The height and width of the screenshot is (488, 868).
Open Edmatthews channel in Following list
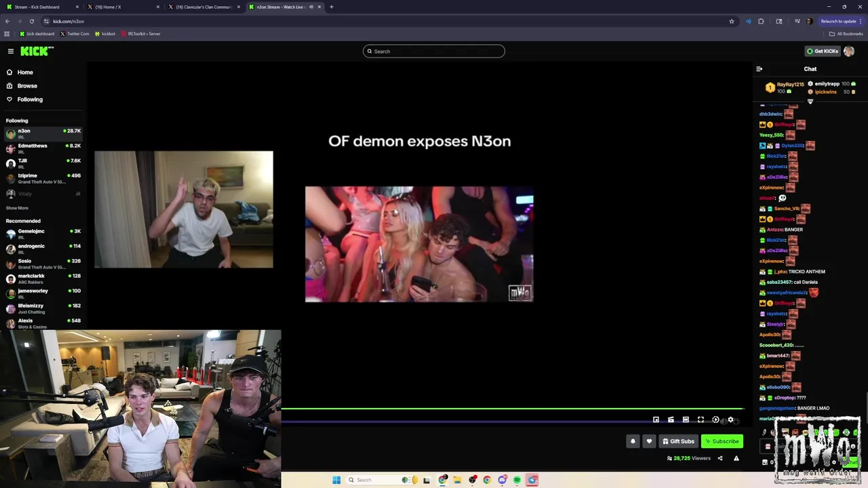43,148
